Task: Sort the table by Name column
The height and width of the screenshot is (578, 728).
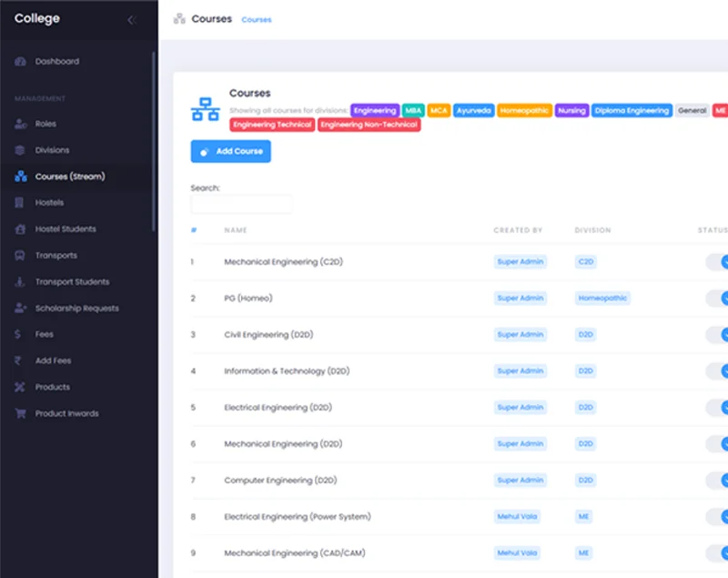Action: point(236,230)
